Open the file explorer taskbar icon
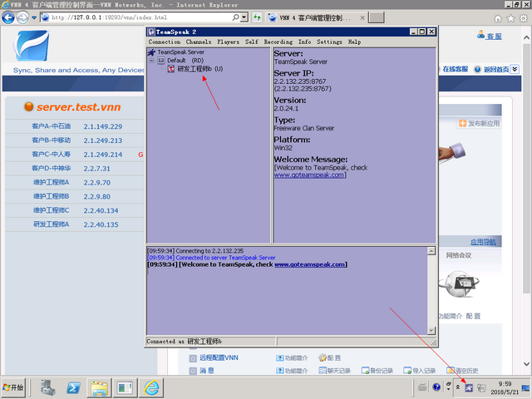Viewport: 532px width, 399px height. point(99,387)
